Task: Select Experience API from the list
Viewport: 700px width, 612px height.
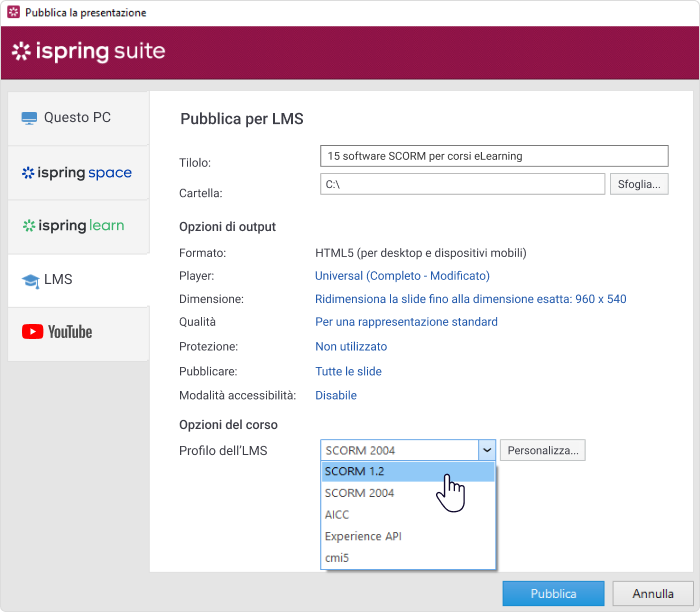Action: point(408,536)
